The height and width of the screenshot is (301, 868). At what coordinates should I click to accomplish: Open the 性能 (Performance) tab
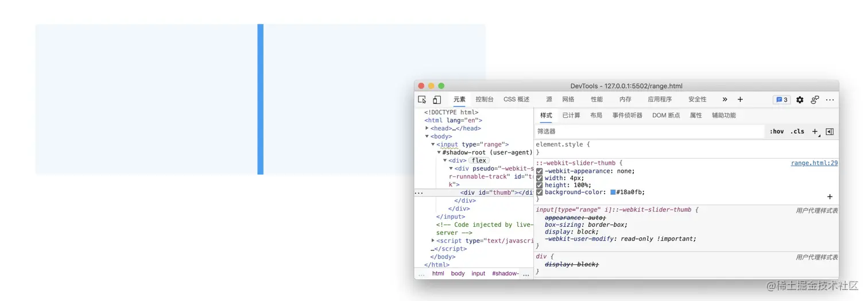tap(597, 99)
